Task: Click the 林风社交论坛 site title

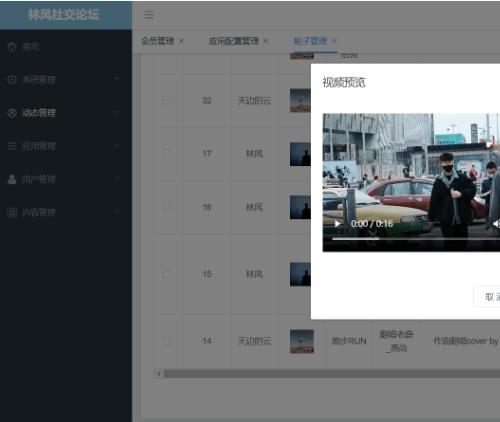Action: [x=63, y=15]
